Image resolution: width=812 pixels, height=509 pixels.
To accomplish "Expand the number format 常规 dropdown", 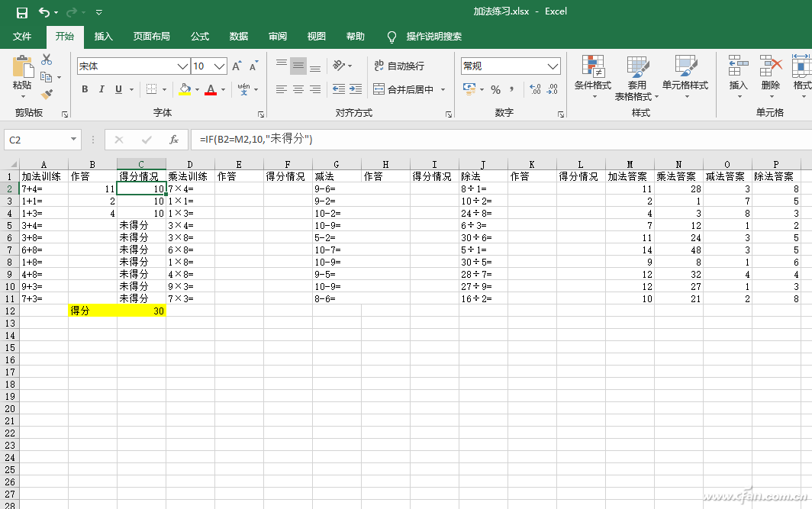I will click(553, 66).
